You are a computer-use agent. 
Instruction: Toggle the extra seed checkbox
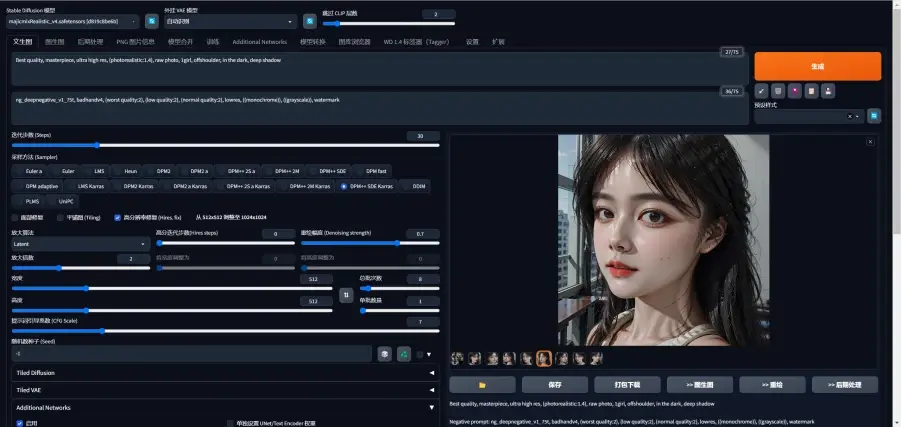(x=419, y=354)
